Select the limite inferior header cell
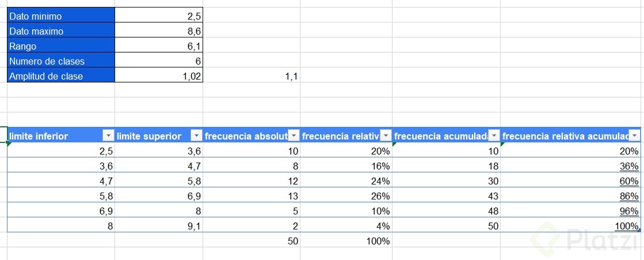Image resolution: width=644 pixels, height=260 pixels. 61,135
